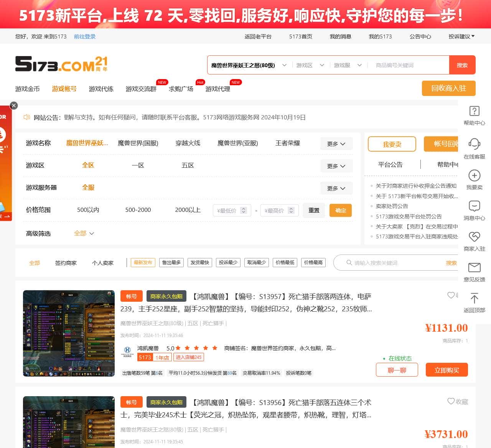The width and height of the screenshot is (491, 448).
Task: Choose 五区 in the 游戏区 filter
Action: point(188,165)
